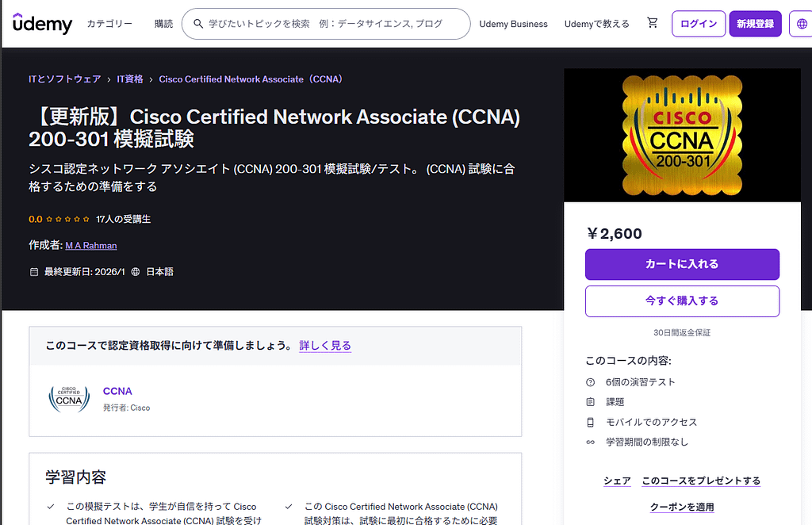Focus the course search input field
This screenshot has height=525, width=812.
click(x=333, y=24)
